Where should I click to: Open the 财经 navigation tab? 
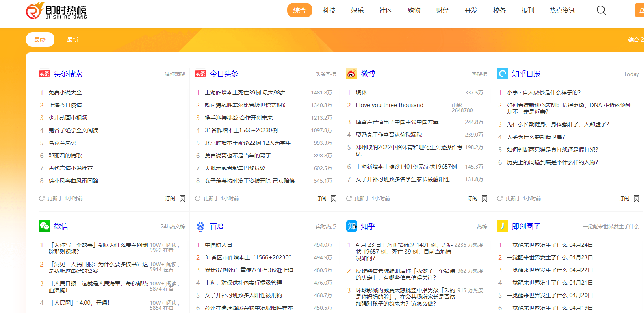(x=442, y=10)
